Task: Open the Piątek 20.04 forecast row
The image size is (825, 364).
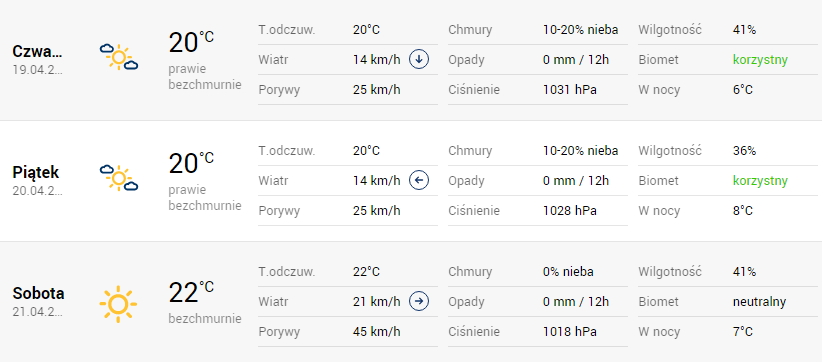Action: coord(412,181)
